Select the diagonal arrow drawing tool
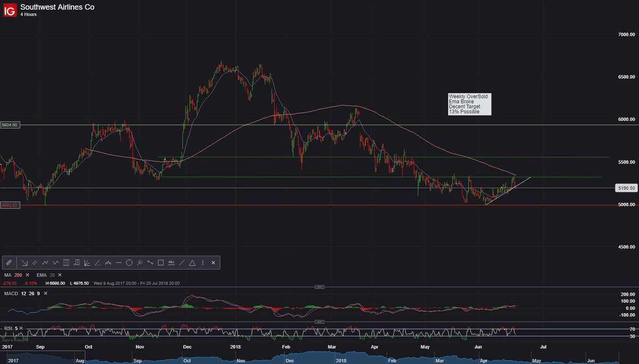 (x=24, y=263)
